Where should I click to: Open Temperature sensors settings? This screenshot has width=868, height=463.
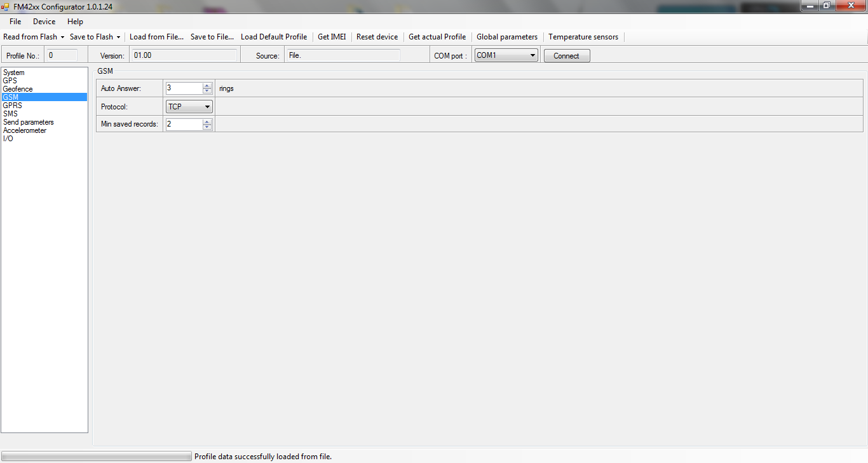[583, 37]
